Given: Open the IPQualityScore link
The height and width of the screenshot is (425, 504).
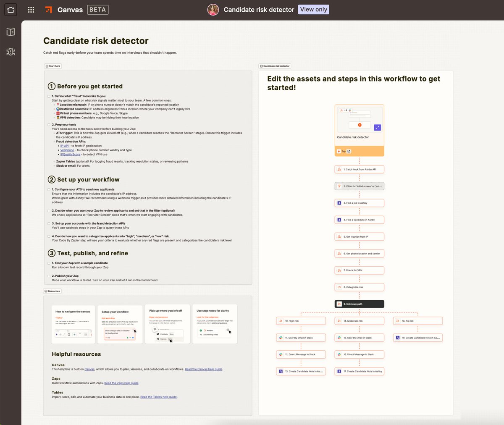Looking at the screenshot, I should point(70,154).
